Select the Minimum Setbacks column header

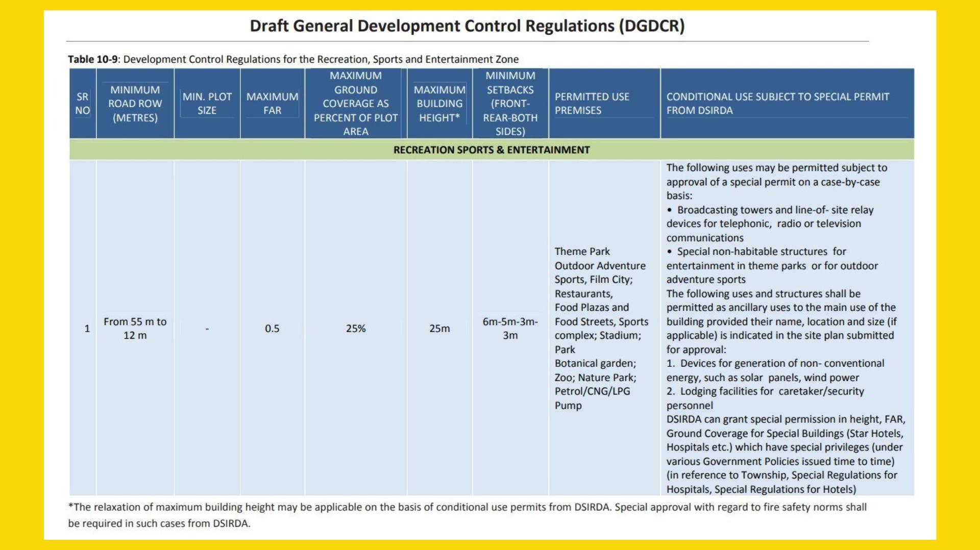pos(510,104)
